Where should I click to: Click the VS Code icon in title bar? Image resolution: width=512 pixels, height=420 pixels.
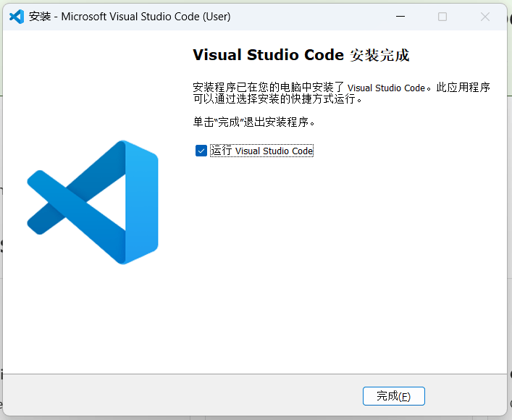point(17,16)
